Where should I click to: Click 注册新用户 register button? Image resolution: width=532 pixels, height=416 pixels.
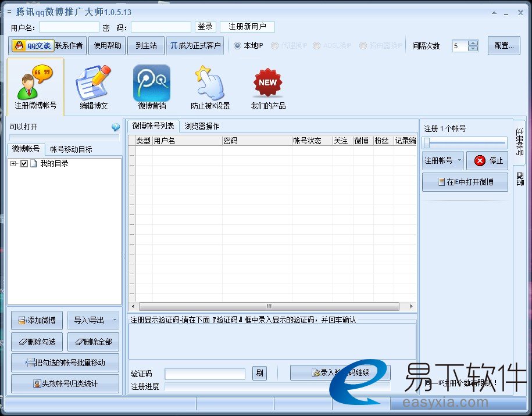coord(247,27)
